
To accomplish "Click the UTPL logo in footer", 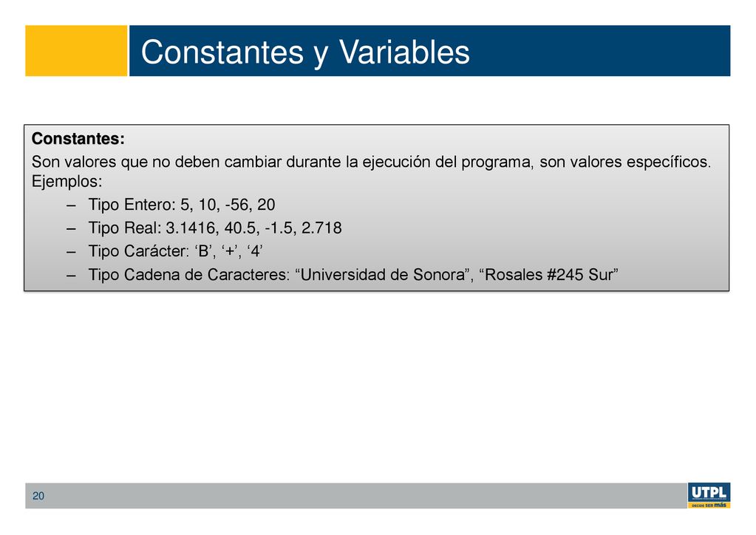I will click(709, 495).
